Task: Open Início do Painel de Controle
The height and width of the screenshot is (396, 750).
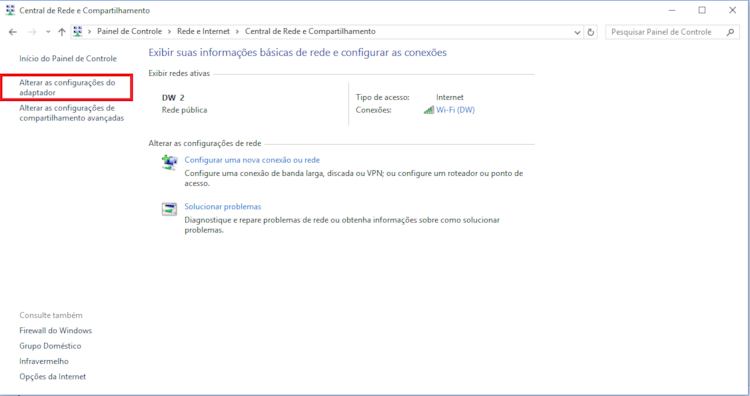Action: click(68, 58)
